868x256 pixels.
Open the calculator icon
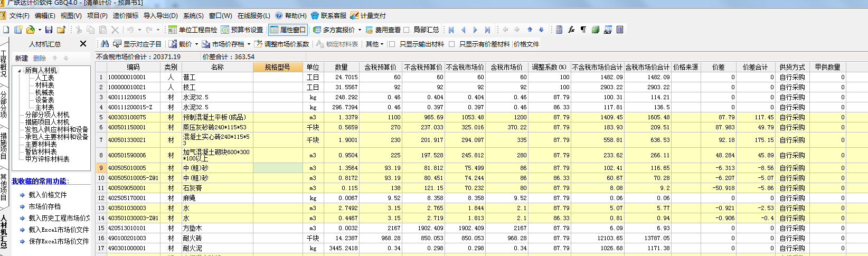559,30
